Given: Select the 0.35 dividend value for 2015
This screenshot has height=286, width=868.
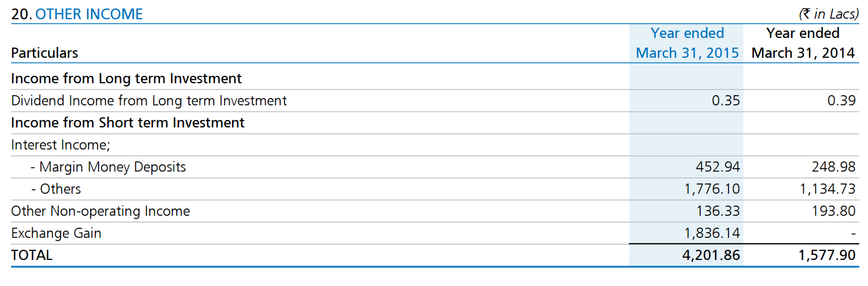Looking at the screenshot, I should coord(725,101).
